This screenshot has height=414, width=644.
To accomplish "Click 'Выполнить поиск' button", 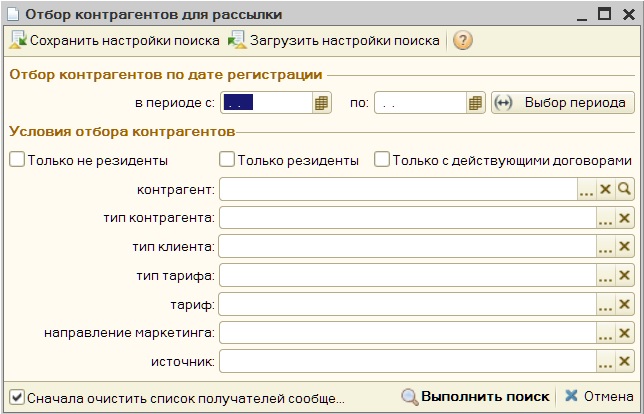I will click(476, 397).
